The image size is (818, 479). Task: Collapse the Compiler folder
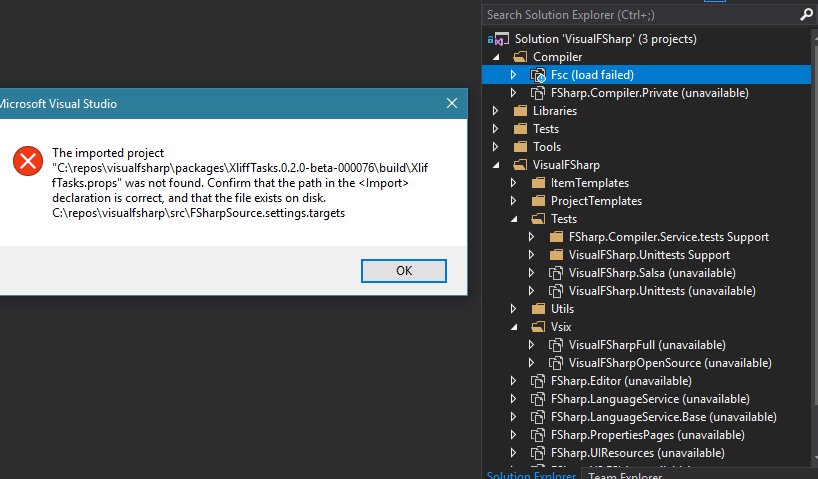coord(496,57)
